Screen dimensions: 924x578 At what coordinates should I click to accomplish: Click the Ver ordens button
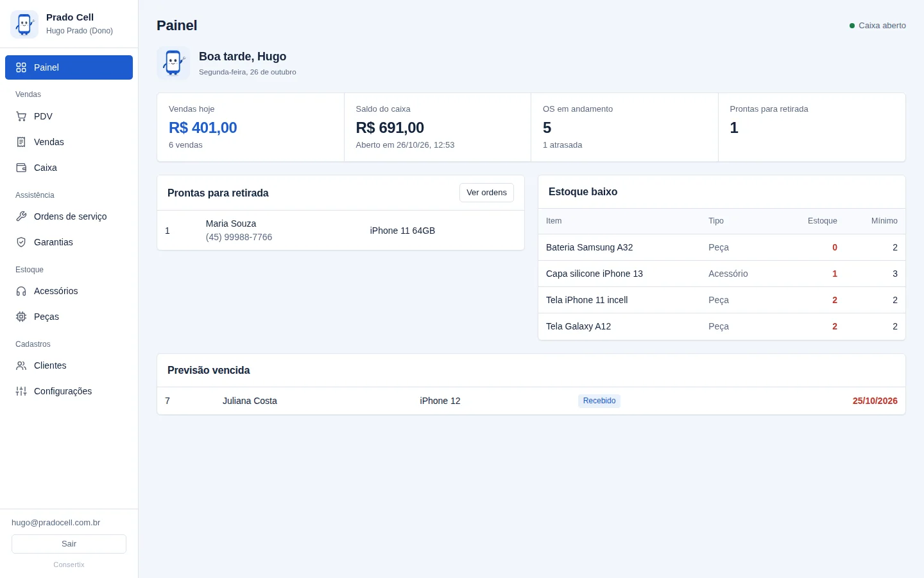coord(486,193)
